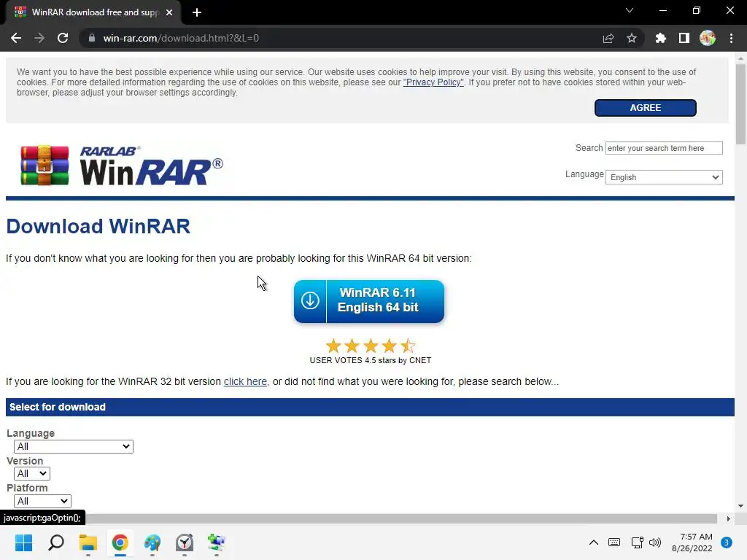Open a new browser tab
Screen dimensions: 747x560
click(x=197, y=12)
